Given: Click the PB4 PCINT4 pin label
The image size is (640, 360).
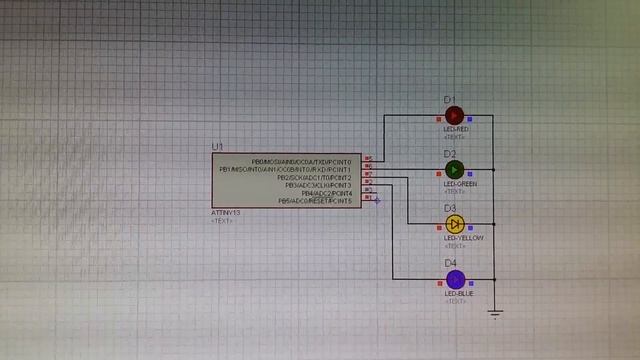Looking at the screenshot, I should (x=327, y=193).
